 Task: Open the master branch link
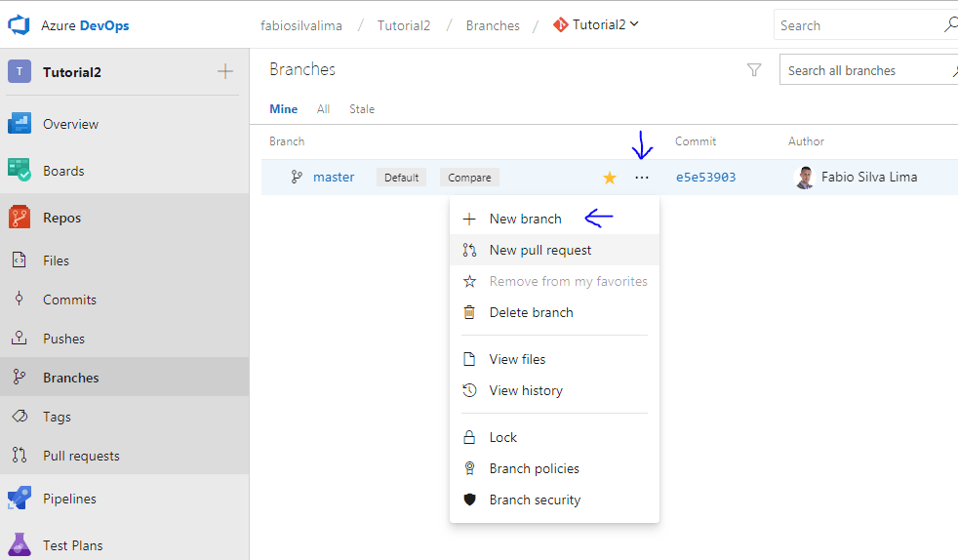(334, 178)
